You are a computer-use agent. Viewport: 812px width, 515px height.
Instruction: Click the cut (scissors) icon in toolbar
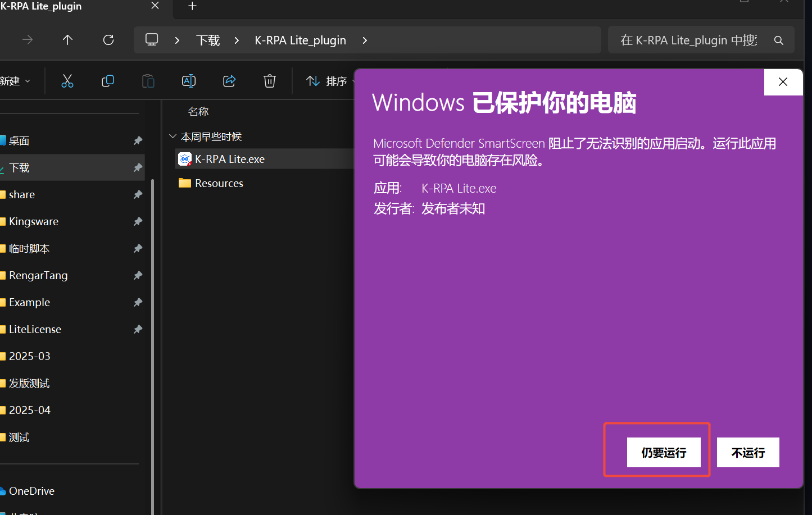click(67, 81)
